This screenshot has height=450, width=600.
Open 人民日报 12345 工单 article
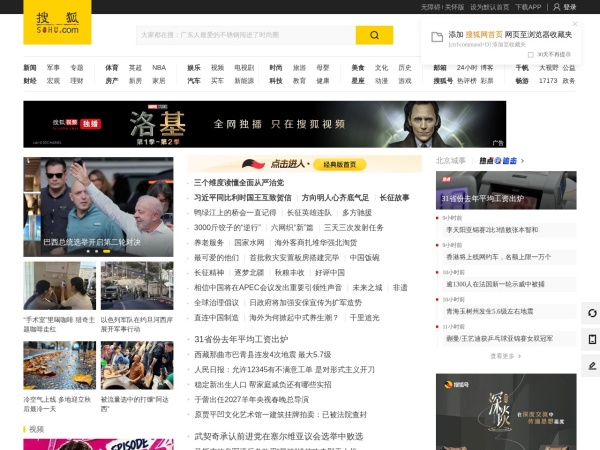pyautogui.click(x=284, y=370)
